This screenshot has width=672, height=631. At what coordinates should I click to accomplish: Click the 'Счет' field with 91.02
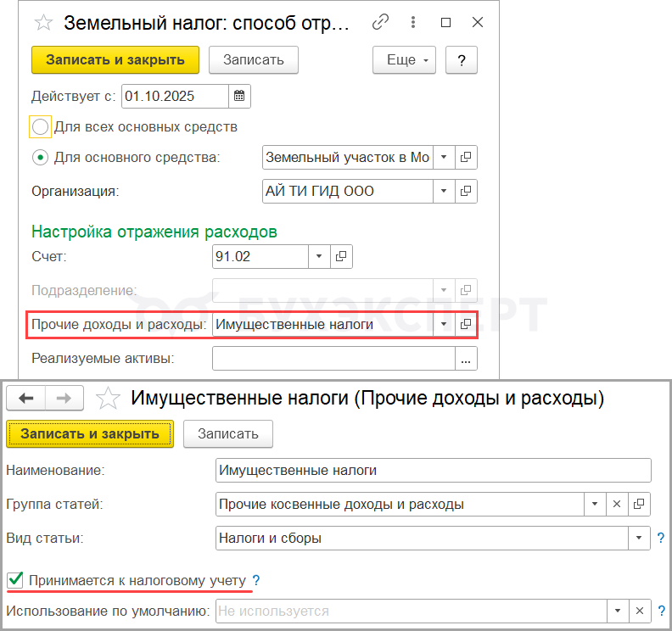(x=260, y=257)
